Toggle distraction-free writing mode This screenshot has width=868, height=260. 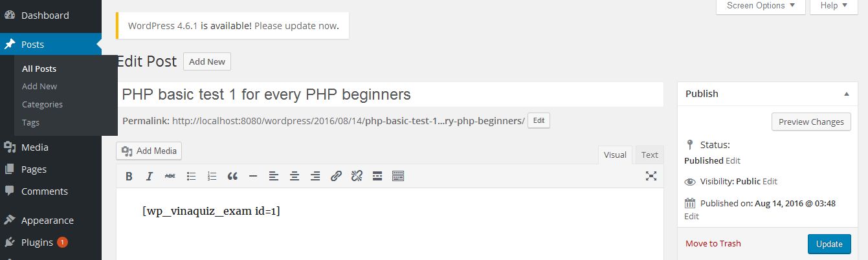click(x=651, y=176)
